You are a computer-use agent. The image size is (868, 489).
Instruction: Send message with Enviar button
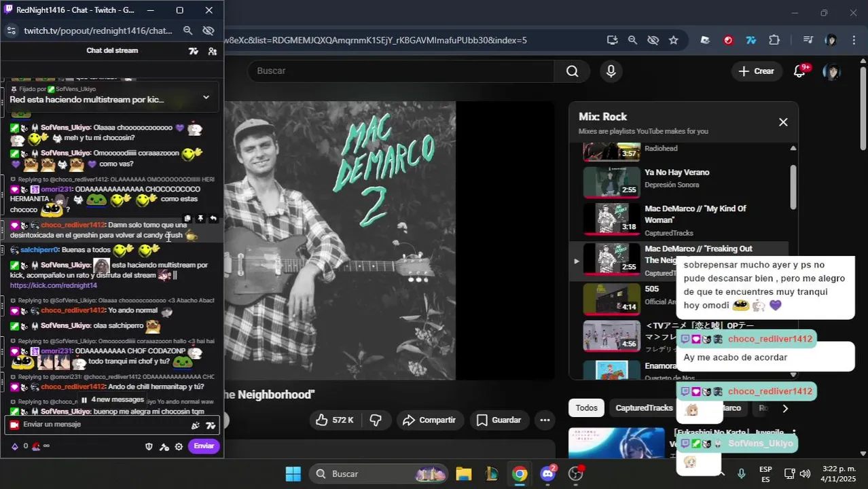[204, 446]
